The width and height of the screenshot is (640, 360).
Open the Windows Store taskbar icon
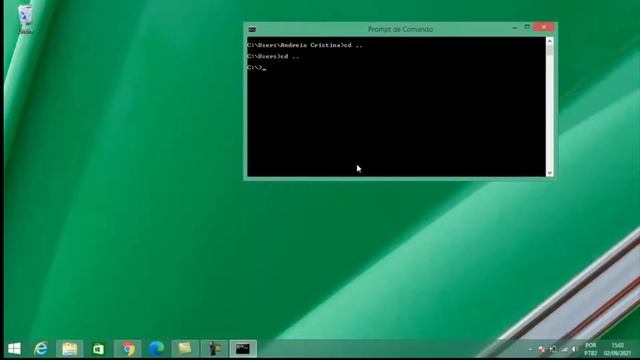(98, 349)
